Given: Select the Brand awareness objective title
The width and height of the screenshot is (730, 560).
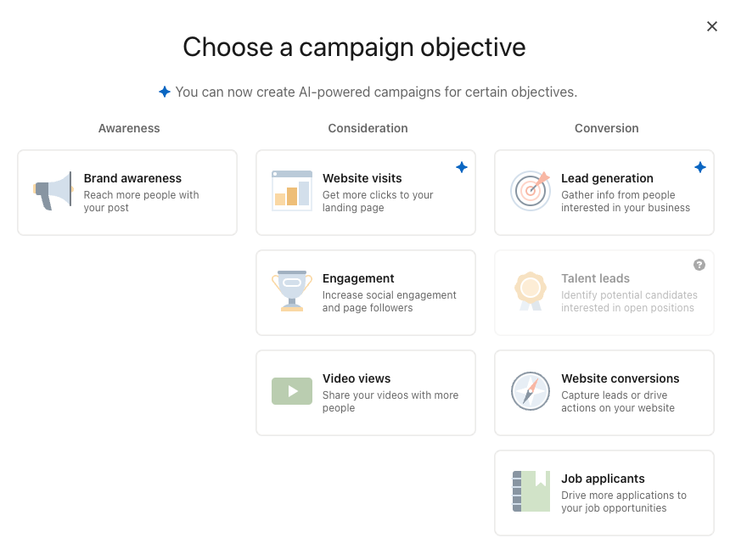Looking at the screenshot, I should tap(132, 178).
